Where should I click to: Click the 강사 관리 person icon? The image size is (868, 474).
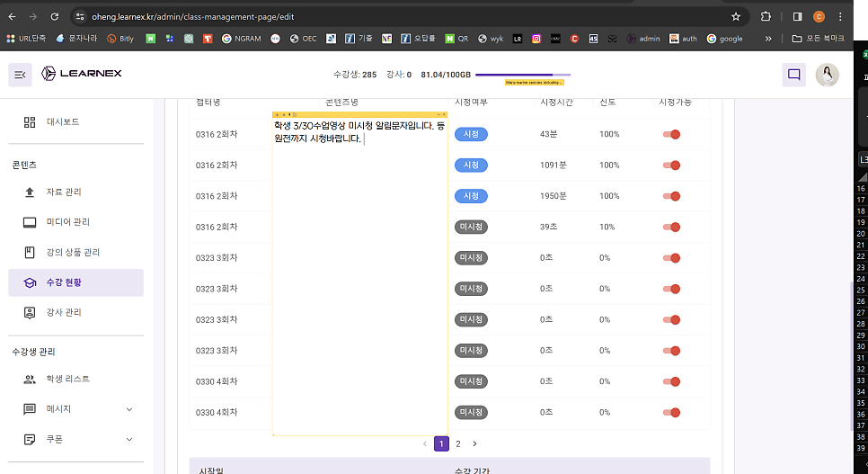pos(30,313)
